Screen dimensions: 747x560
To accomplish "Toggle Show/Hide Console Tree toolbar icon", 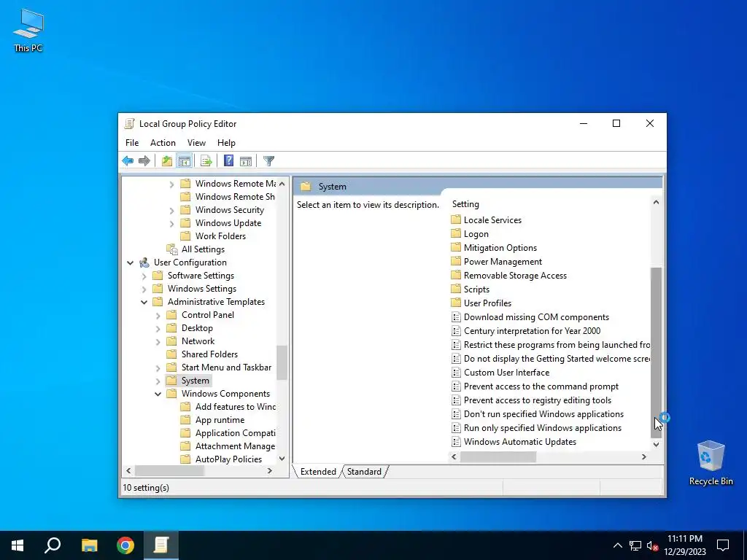I will [184, 161].
